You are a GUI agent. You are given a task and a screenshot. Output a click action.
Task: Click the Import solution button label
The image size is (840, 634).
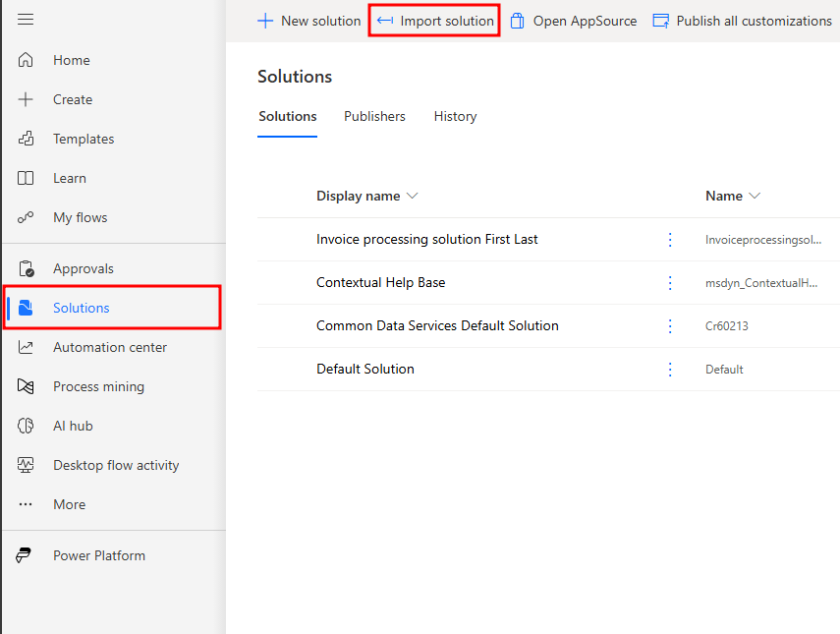[447, 21]
